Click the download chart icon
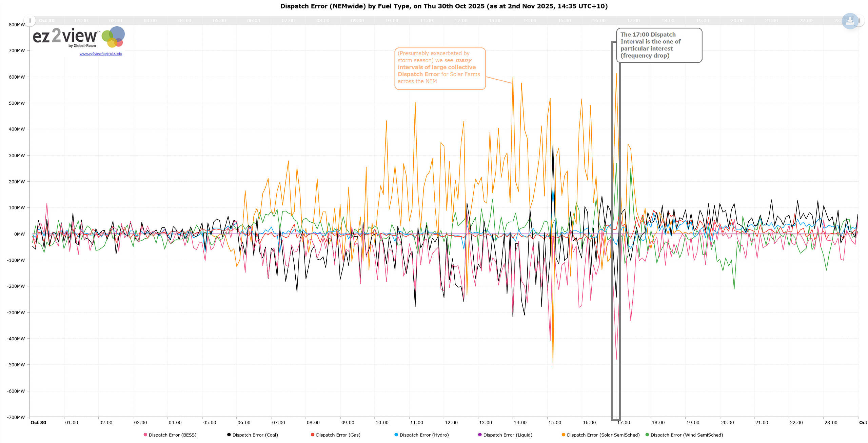868x443 pixels. (x=850, y=21)
